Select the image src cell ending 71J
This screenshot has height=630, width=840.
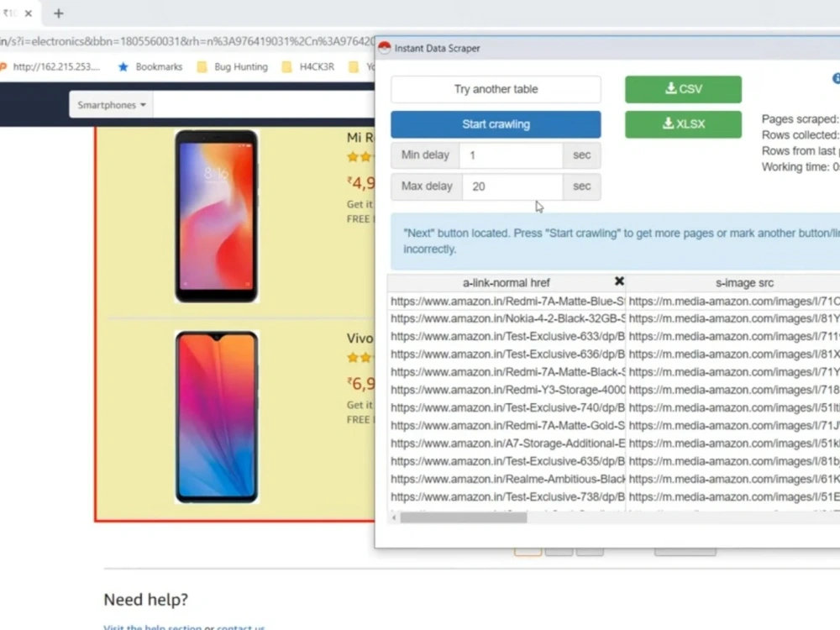(x=733, y=425)
